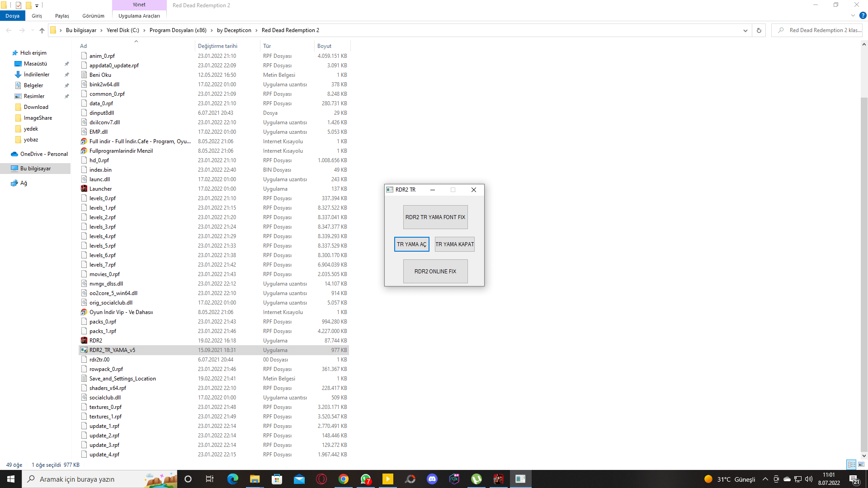Show hidden system tray icons
Image resolution: width=868 pixels, height=488 pixels.
tap(765, 479)
